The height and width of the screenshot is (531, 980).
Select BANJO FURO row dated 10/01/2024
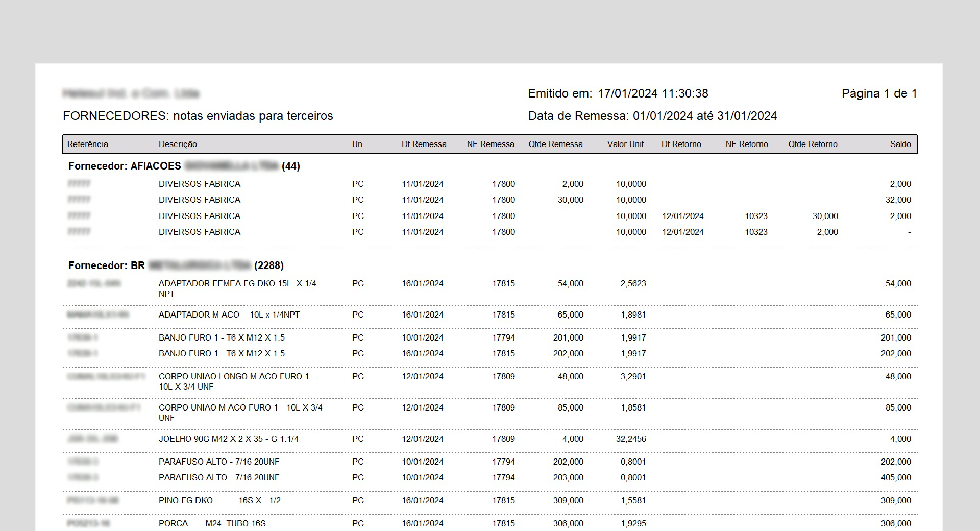tap(489, 337)
